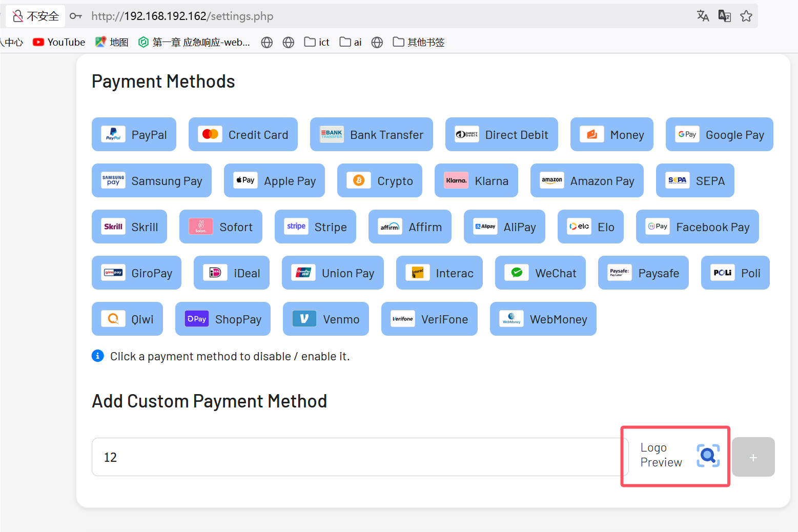This screenshot has height=532, width=798.
Task: Click the Sofort logo icon
Action: pyautogui.click(x=201, y=227)
